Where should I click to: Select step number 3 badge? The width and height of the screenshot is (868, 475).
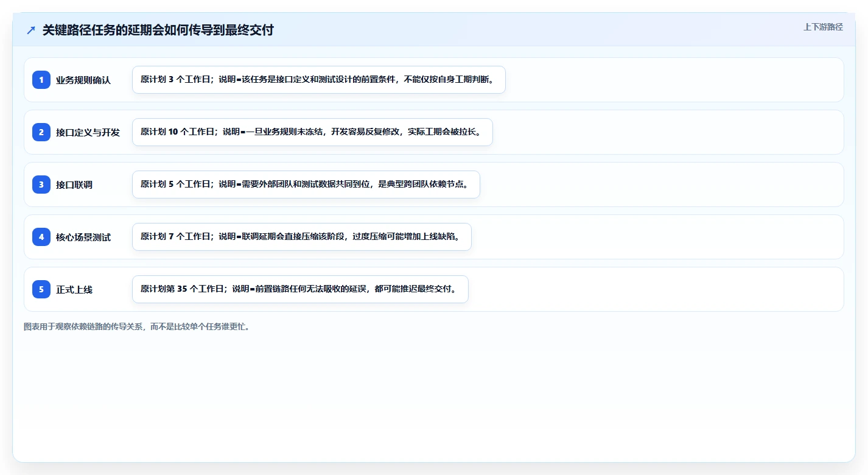click(41, 185)
